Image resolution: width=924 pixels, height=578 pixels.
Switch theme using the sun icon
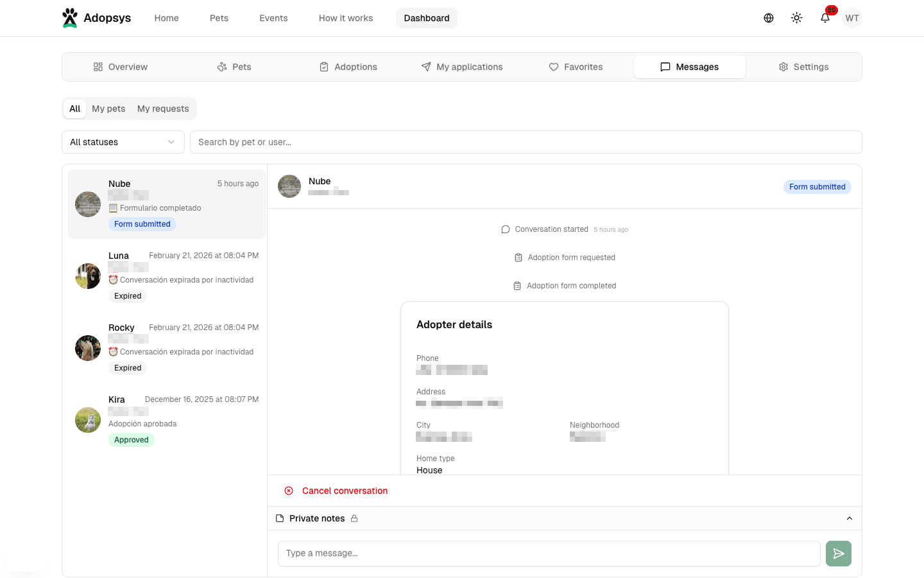pyautogui.click(x=796, y=17)
